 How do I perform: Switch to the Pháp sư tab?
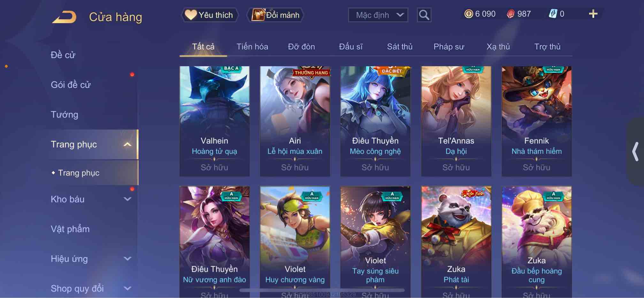pyautogui.click(x=448, y=47)
